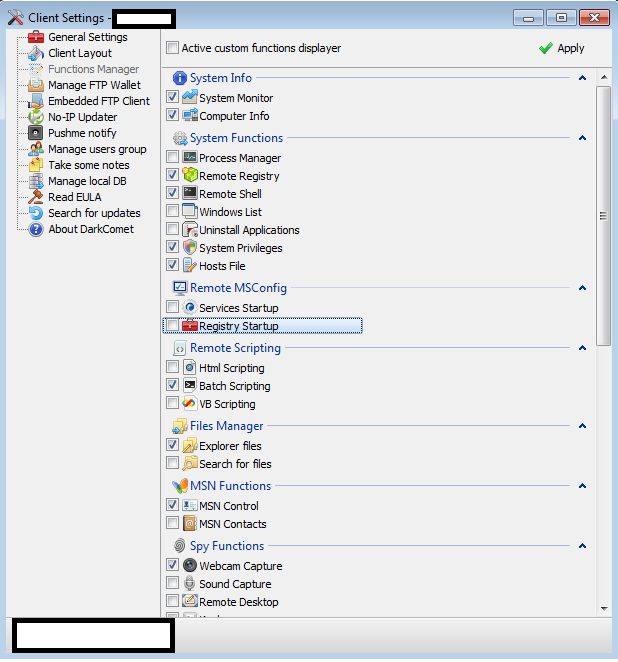
Task: Click the functions list vertical scrollbar
Action: [603, 215]
